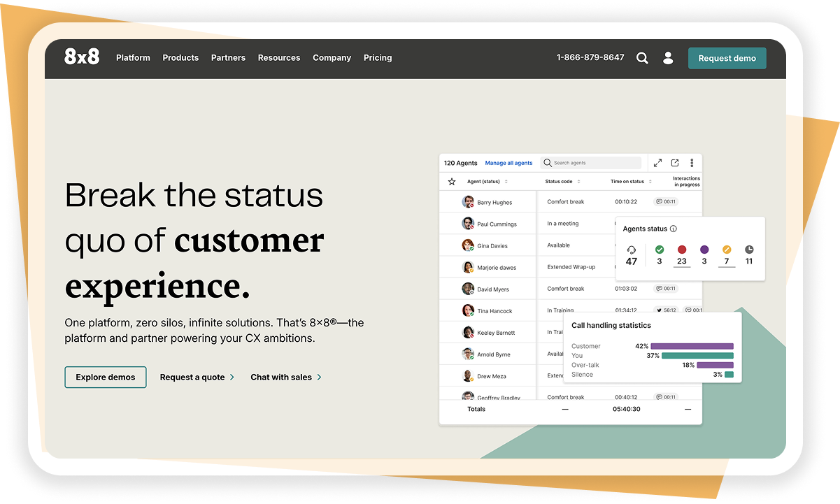Click the headset icon above 47
The width and height of the screenshot is (840, 504).
(632, 250)
